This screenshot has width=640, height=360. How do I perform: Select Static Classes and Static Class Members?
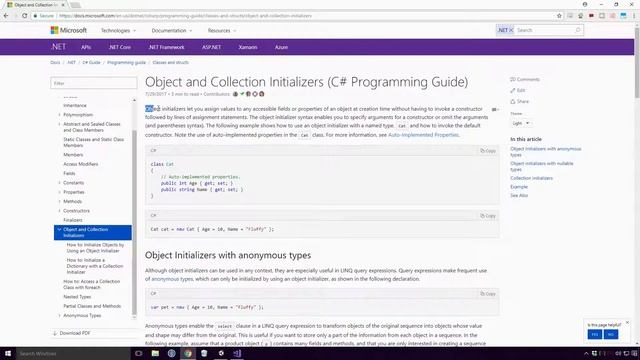(x=93, y=142)
